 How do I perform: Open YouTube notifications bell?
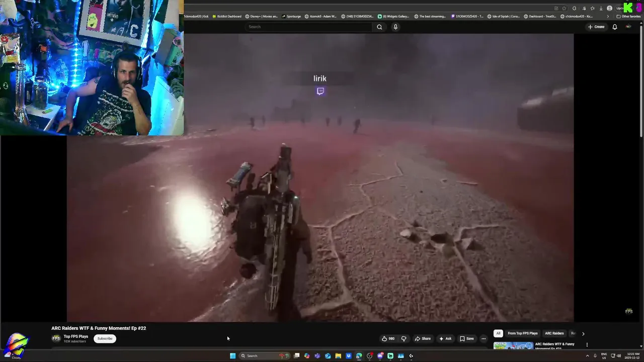[614, 27]
